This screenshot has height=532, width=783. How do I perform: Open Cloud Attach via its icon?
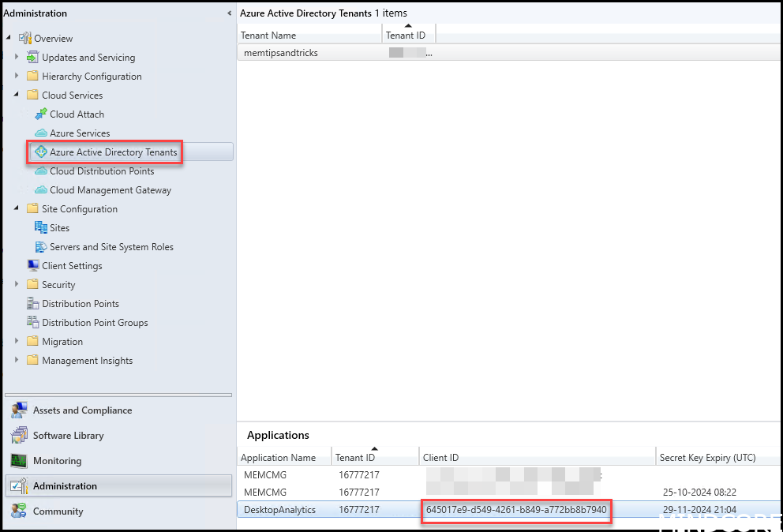[x=41, y=114]
